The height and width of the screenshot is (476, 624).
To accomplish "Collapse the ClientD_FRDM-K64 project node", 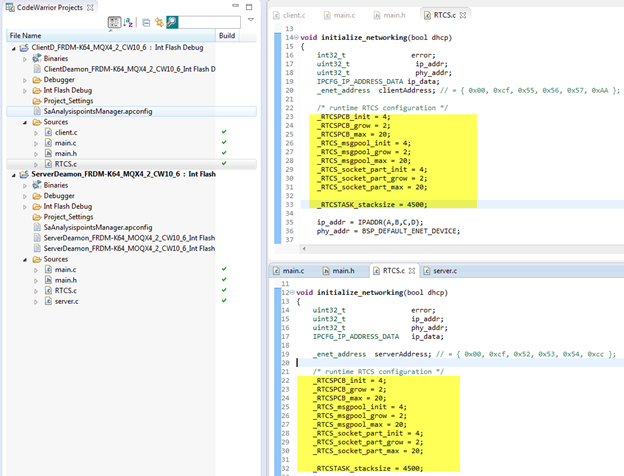I will pyautogui.click(x=14, y=48).
